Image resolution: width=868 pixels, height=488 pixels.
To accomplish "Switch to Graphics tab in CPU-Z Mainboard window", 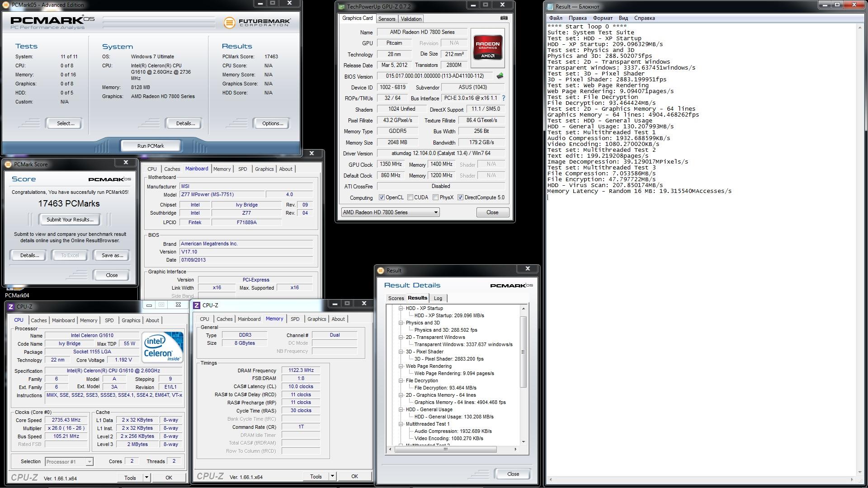I will [264, 169].
